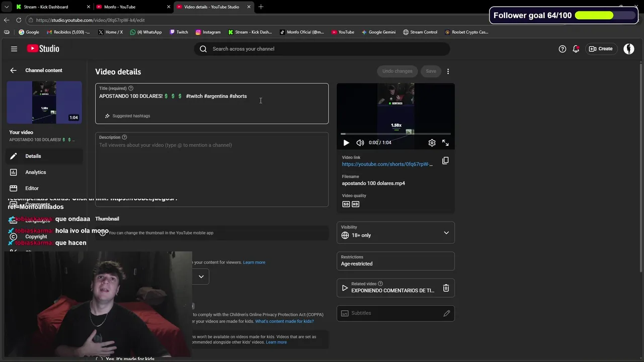Click the Description text area
Screen dimensions: 644x362
click(x=212, y=169)
